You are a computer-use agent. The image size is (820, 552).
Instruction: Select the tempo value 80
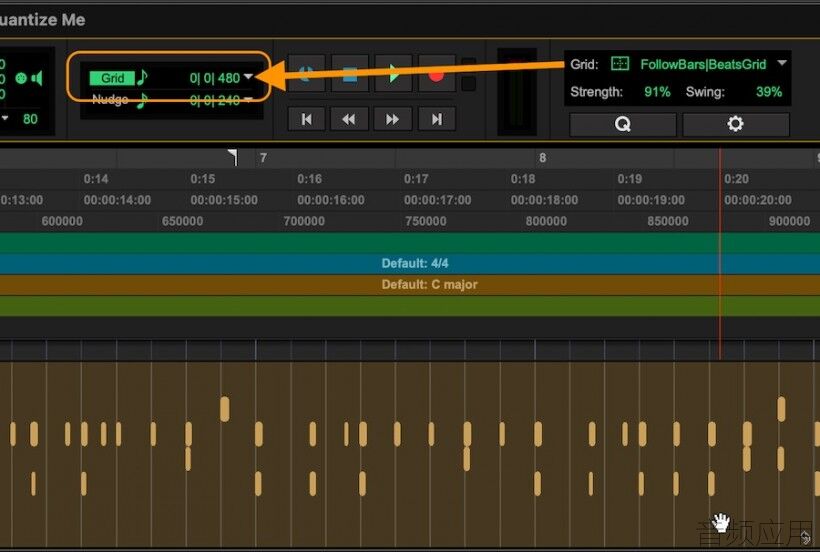pos(30,119)
